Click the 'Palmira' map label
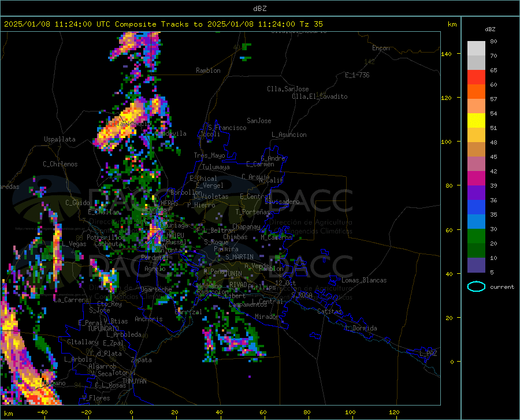Image resolution: width=520 pixels, height=420 pixels. 226,249
